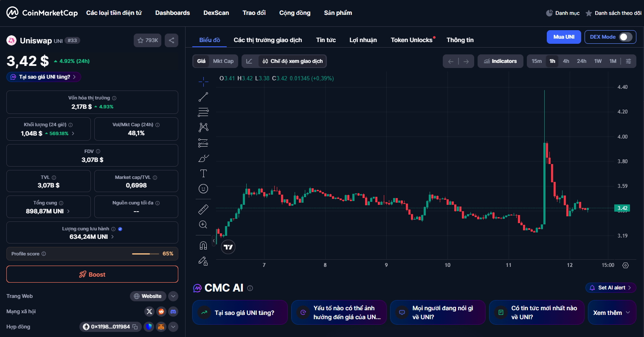644x337 pixels.
Task: Open the Tin tức tab
Action: click(x=326, y=40)
